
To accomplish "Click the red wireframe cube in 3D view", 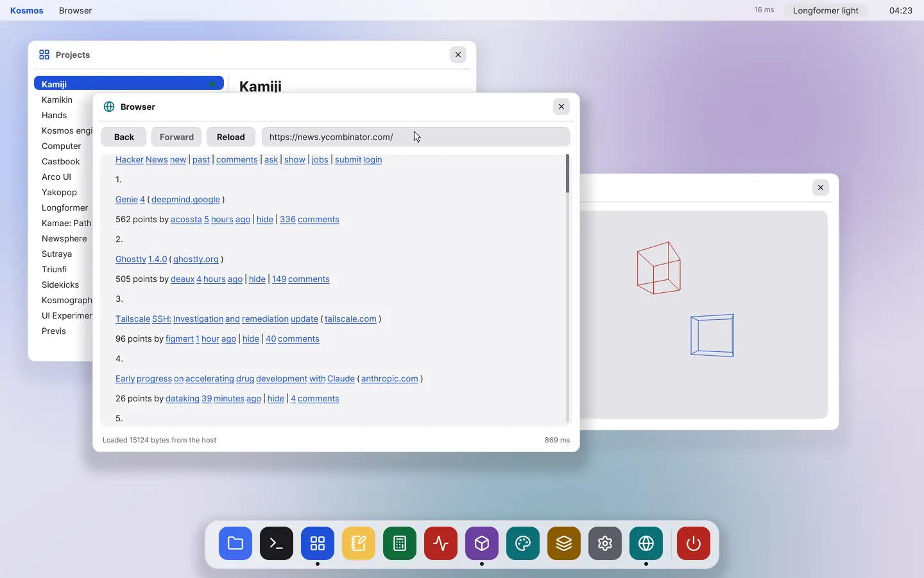I will pyautogui.click(x=658, y=268).
